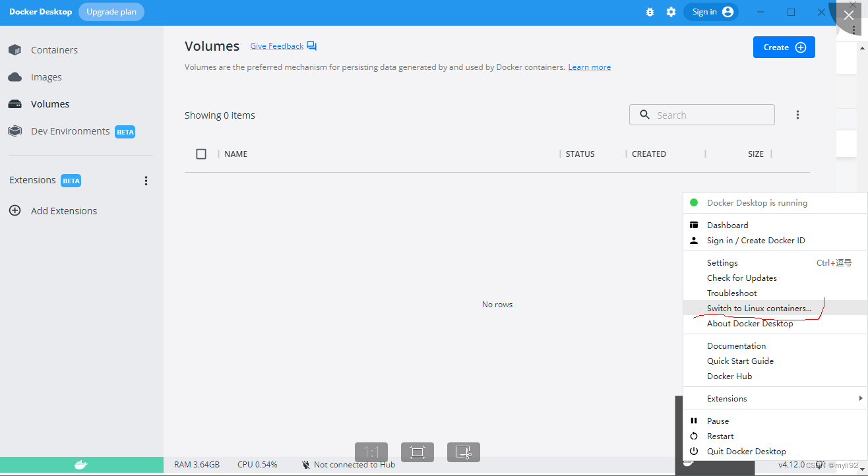Open About Docker Desktop
This screenshot has height=476, width=868.
pos(775,323)
